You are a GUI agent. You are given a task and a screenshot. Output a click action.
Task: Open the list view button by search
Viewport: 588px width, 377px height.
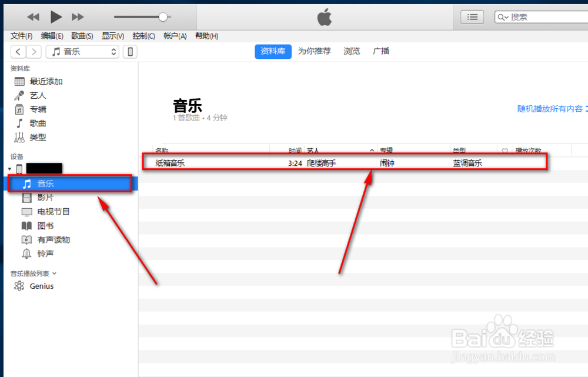point(472,17)
